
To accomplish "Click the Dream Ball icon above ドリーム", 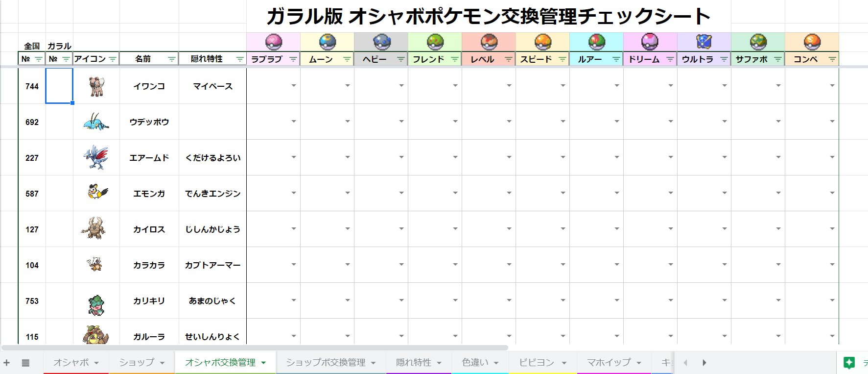I will (650, 42).
